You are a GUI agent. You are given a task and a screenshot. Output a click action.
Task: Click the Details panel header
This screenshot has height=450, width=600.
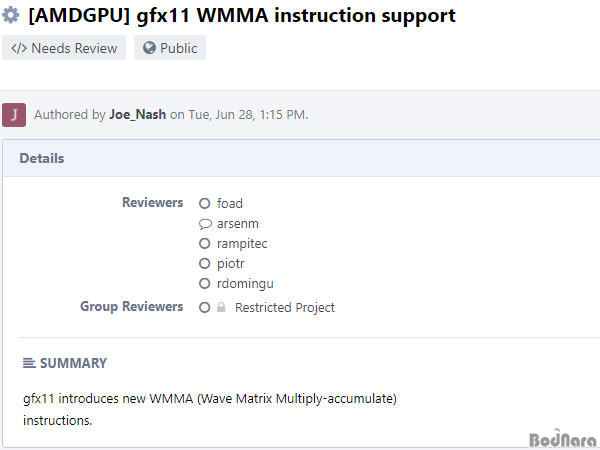pyautogui.click(x=302, y=158)
